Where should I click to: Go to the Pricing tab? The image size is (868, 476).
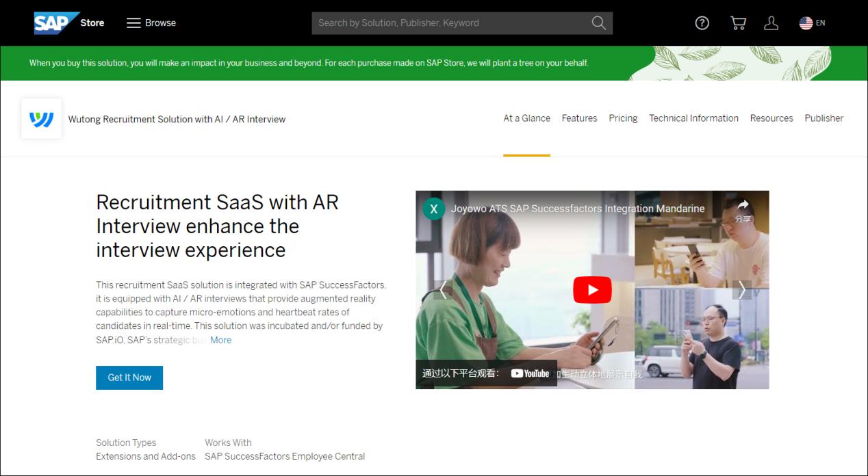click(x=623, y=118)
